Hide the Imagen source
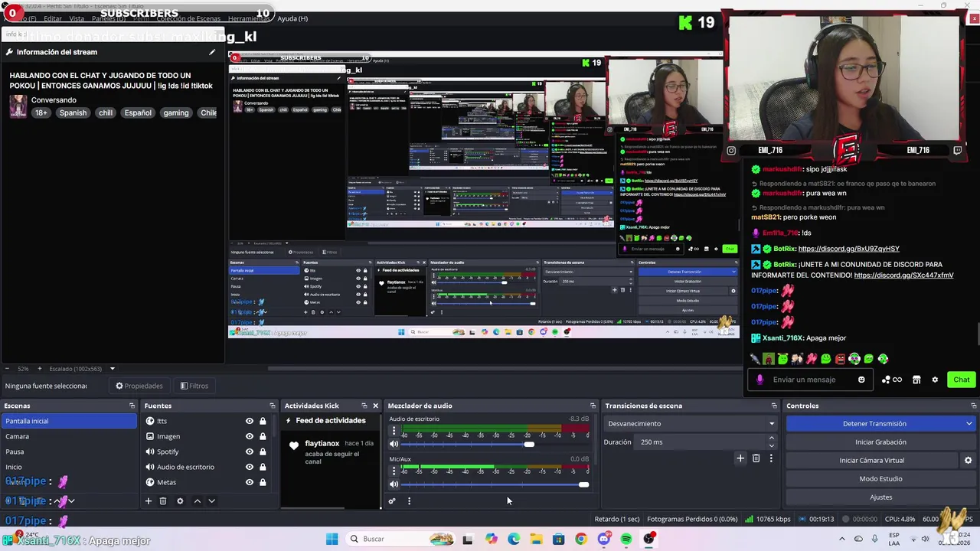980x551 pixels. point(249,436)
